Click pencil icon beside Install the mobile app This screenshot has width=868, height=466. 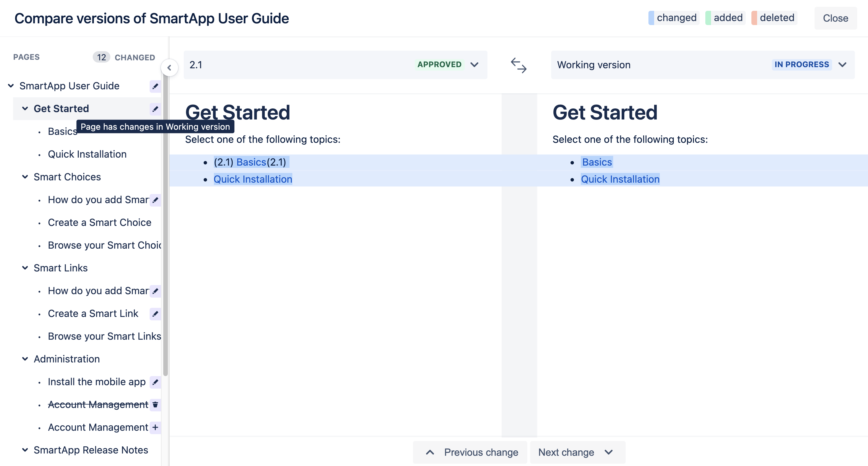pyautogui.click(x=155, y=382)
